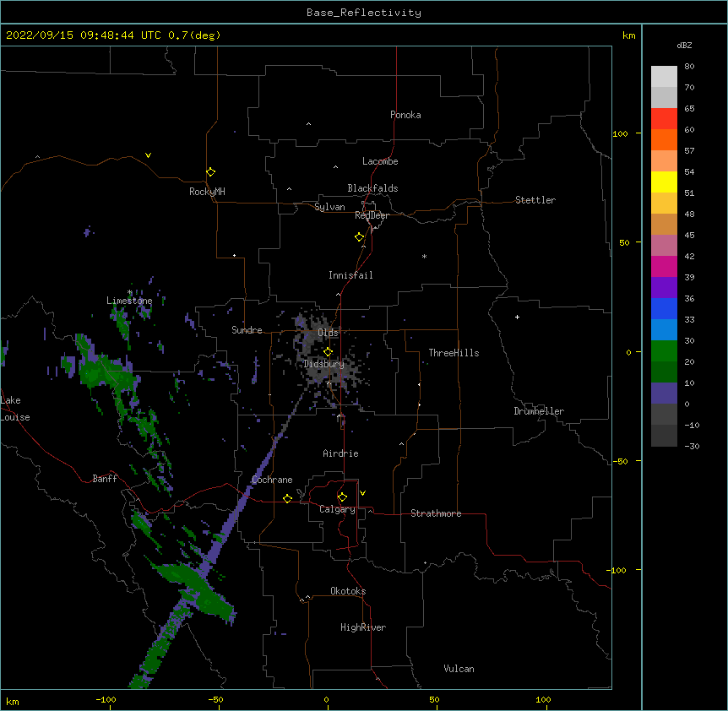Click the Vulcan label

point(459,669)
